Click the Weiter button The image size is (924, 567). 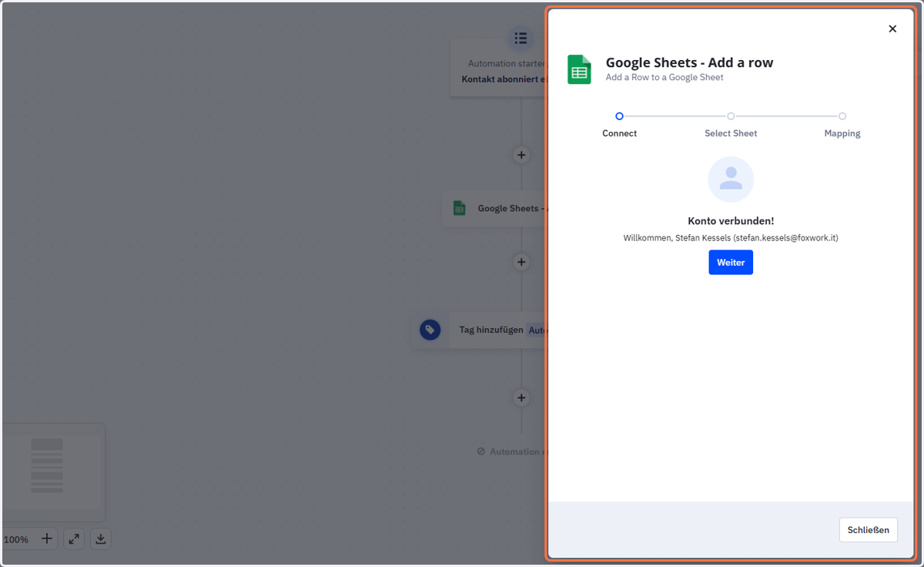pyautogui.click(x=731, y=262)
